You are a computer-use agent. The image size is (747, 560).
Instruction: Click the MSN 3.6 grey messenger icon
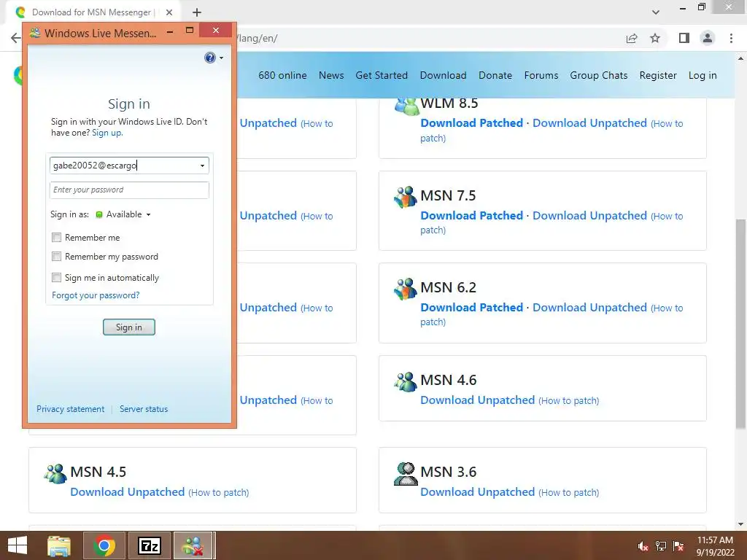(x=406, y=473)
